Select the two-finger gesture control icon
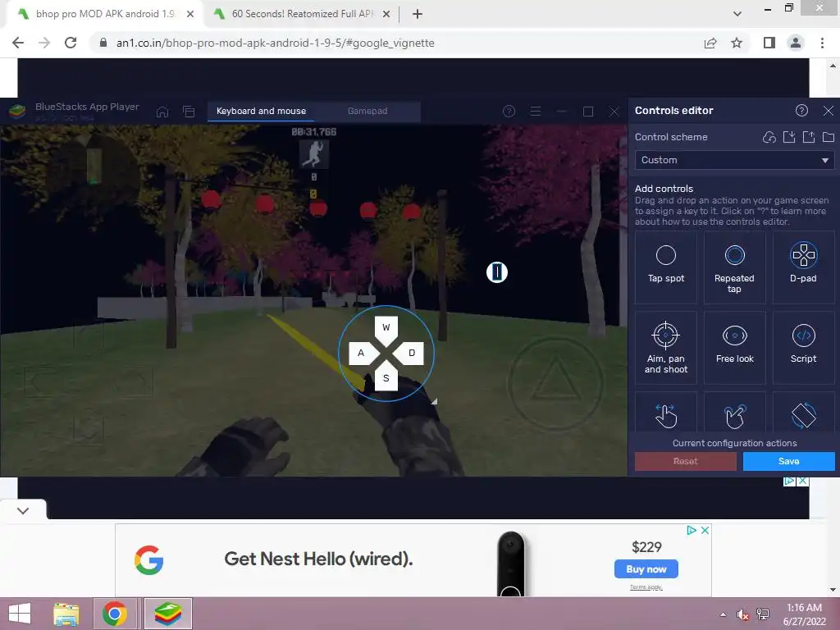This screenshot has height=630, width=840. (734, 416)
